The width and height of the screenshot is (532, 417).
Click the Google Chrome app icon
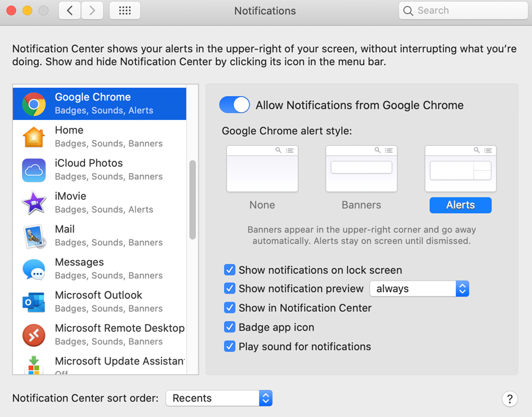pos(34,104)
